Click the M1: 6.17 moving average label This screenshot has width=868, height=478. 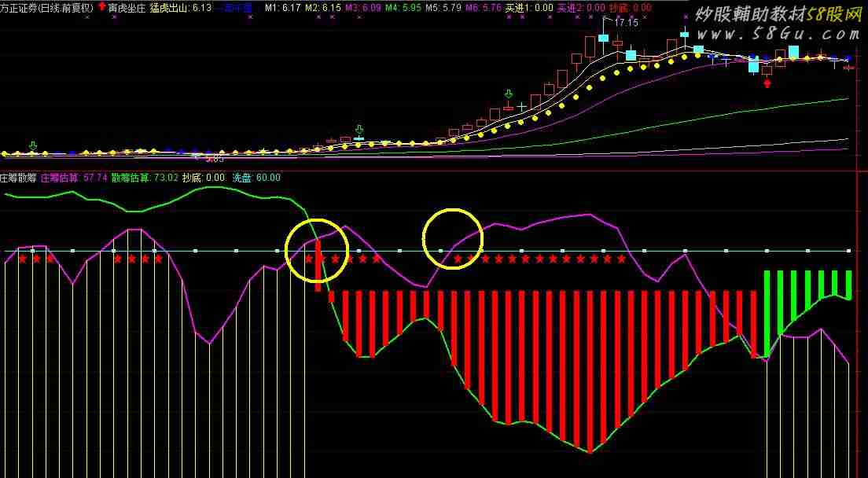[x=283, y=8]
